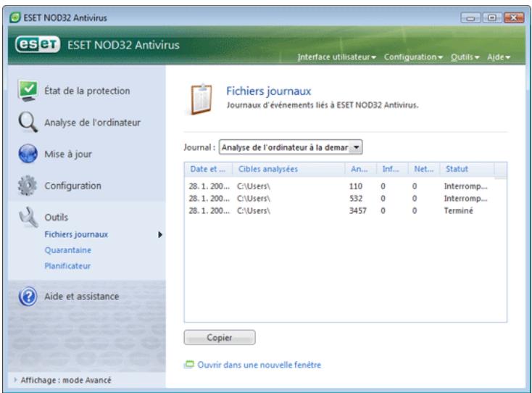532x393 pixels.
Task: Go to Mise à jour section
Action: (68, 154)
